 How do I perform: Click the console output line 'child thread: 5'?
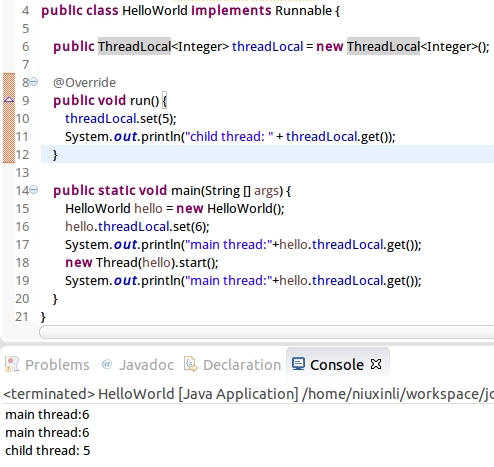pos(48,451)
